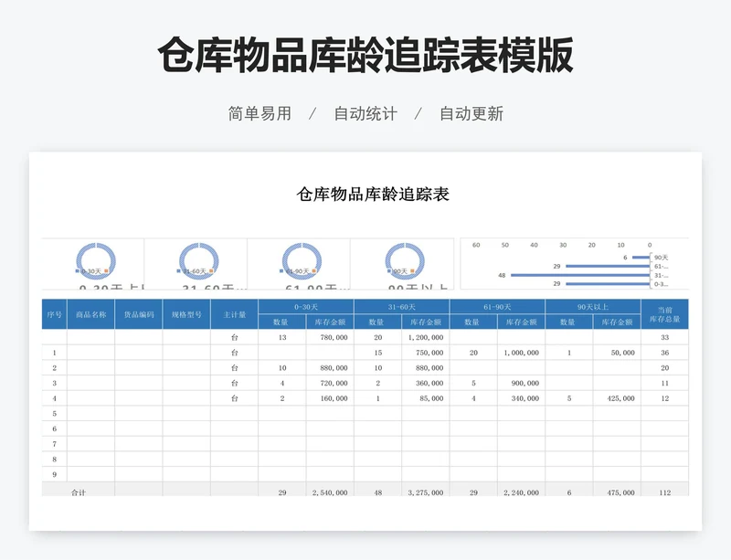Select the grand total cell 112
The height and width of the screenshot is (560, 731).
pos(665,490)
